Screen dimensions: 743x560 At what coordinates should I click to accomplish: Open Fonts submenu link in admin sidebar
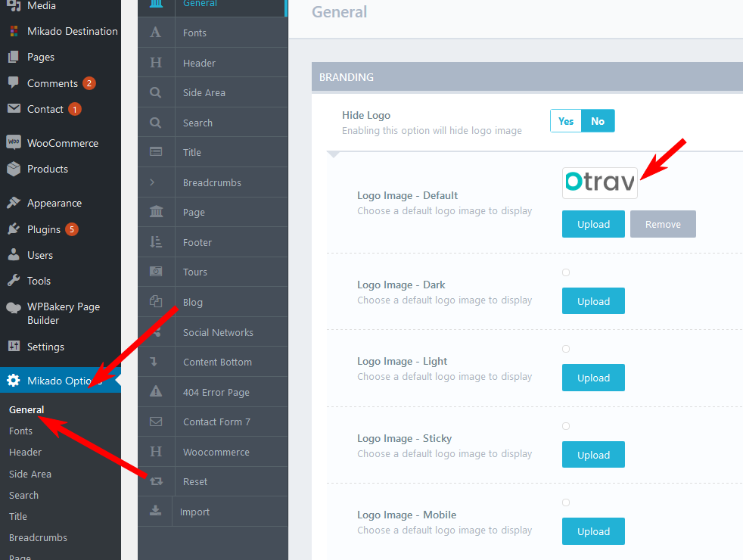coord(21,431)
